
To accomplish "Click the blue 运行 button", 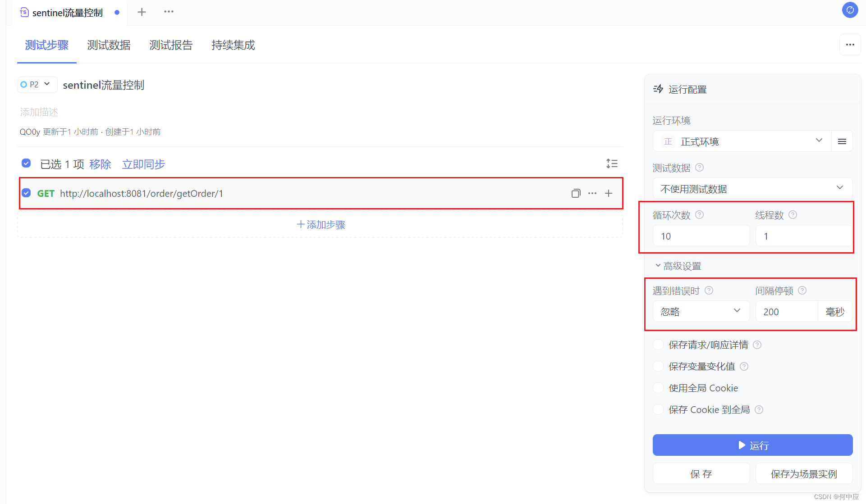I will [752, 445].
